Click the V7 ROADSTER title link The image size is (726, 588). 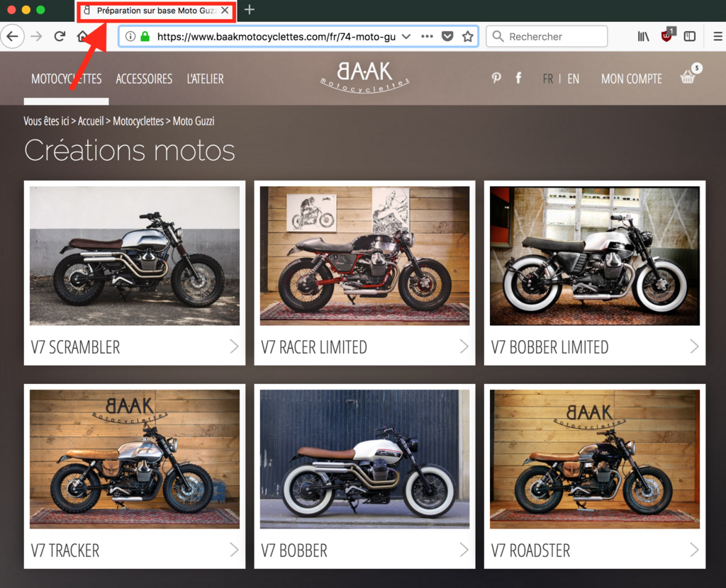pyautogui.click(x=530, y=550)
